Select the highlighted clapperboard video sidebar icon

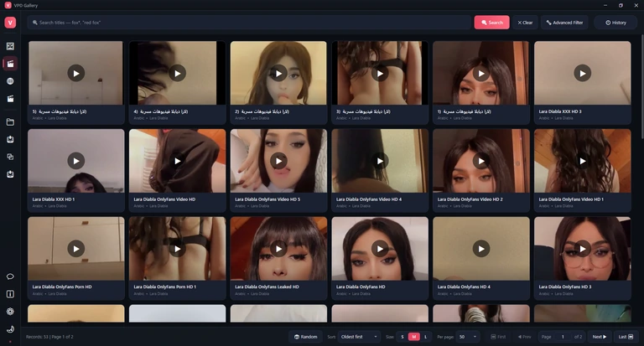[10, 64]
